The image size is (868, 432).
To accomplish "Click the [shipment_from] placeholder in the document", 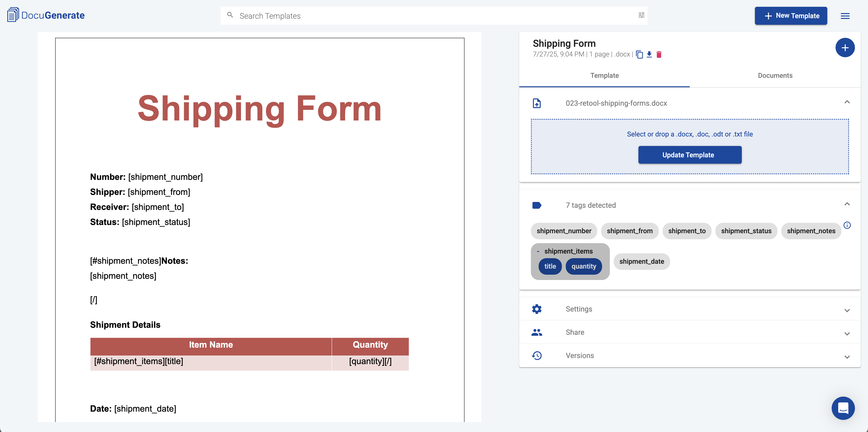I will point(159,192).
